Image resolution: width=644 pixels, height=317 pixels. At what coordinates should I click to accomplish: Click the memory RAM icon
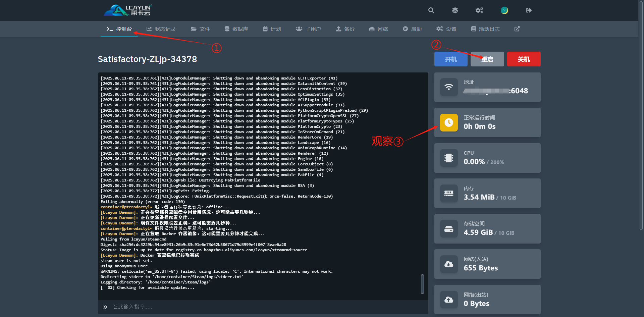coord(449,193)
